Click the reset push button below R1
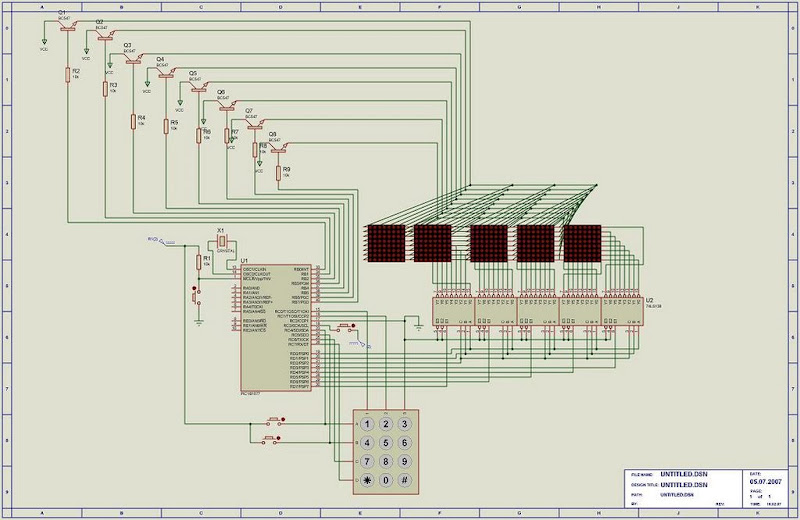Screen dimensions: 800x520 coord(196,298)
